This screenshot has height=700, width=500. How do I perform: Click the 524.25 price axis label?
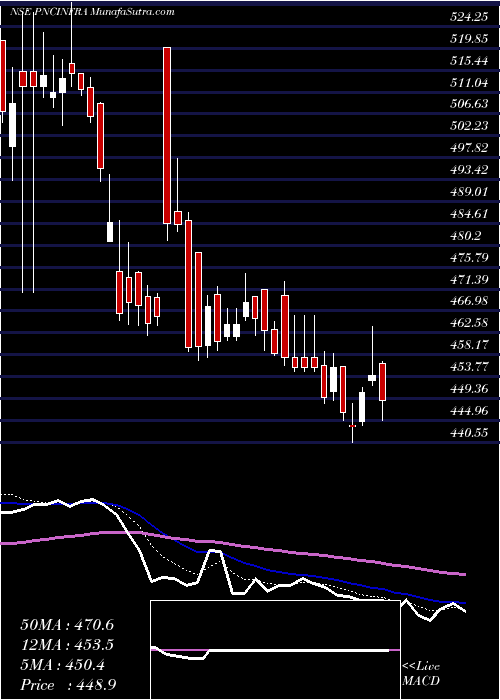(468, 17)
